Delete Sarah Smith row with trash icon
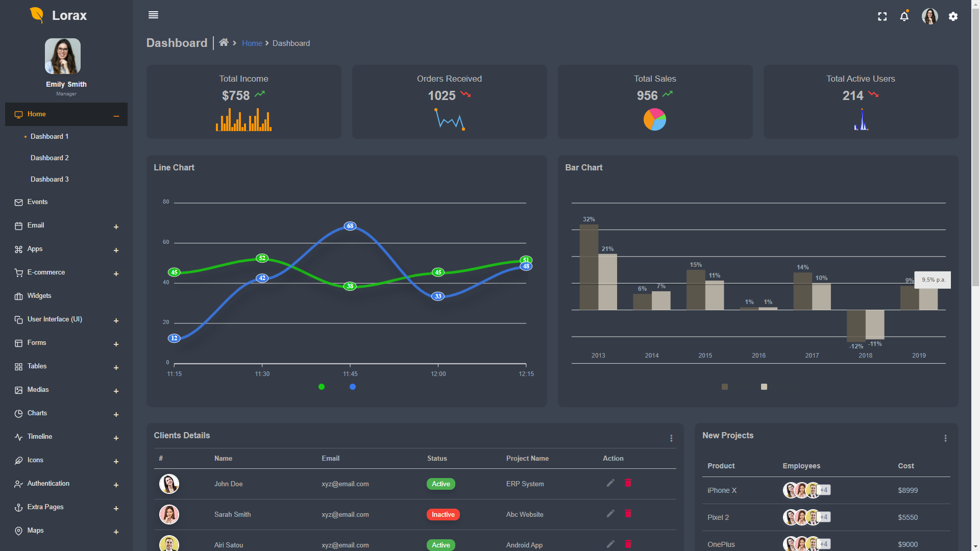 pyautogui.click(x=628, y=513)
